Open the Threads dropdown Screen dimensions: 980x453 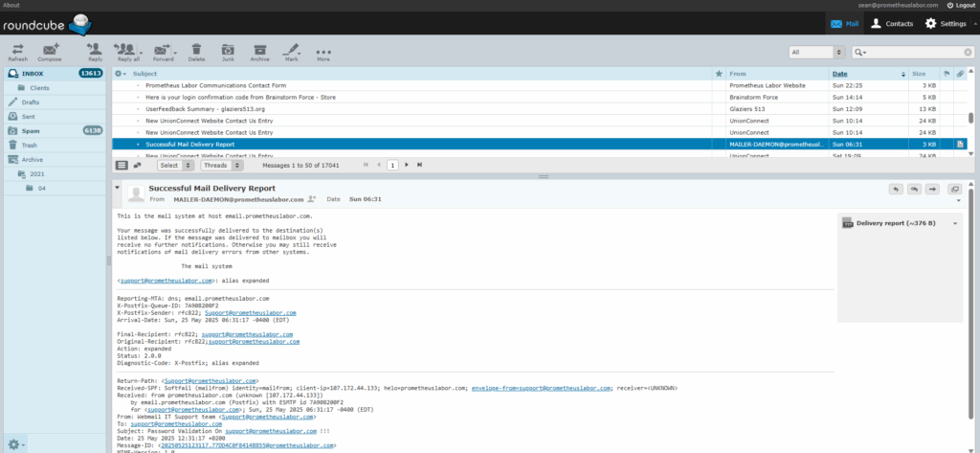coord(222,165)
